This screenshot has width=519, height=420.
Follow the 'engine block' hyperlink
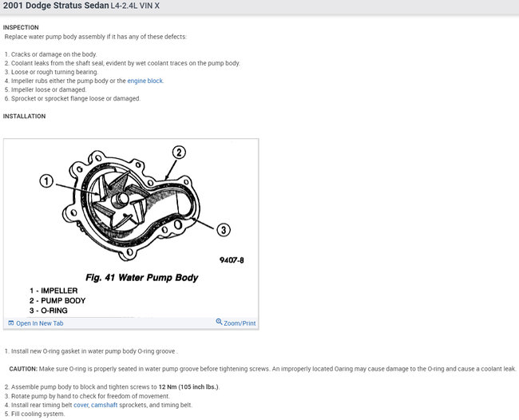[x=145, y=81]
